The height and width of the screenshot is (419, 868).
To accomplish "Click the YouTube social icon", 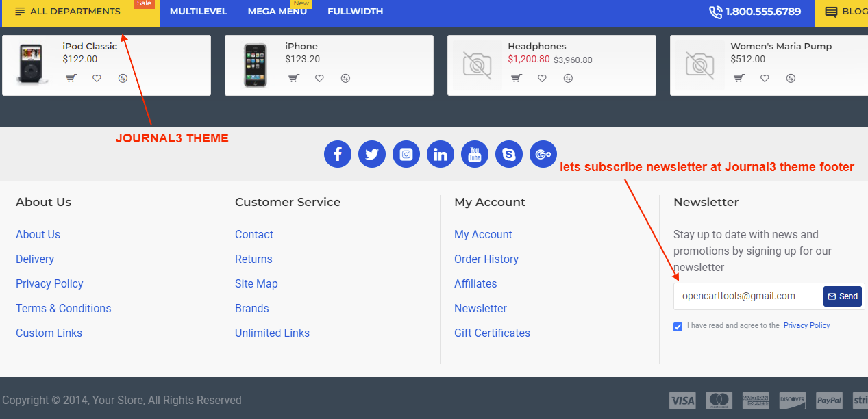I will click(x=475, y=154).
